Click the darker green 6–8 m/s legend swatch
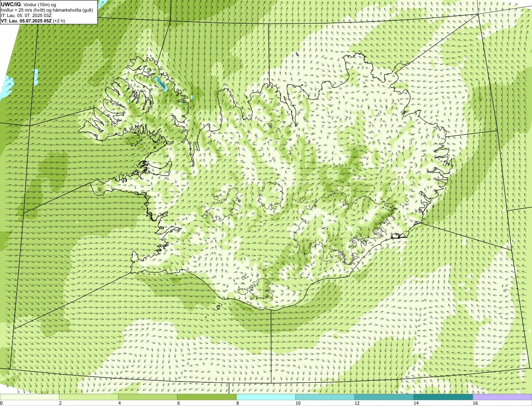This screenshot has width=532, height=406. pyautogui.click(x=207, y=397)
